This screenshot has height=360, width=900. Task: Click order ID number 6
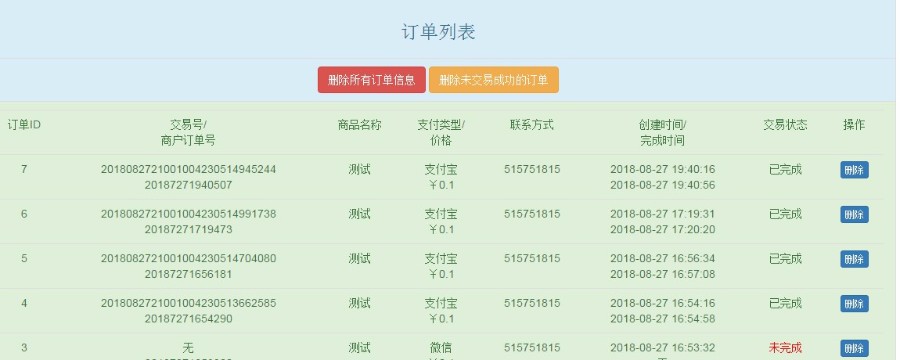coord(24,214)
